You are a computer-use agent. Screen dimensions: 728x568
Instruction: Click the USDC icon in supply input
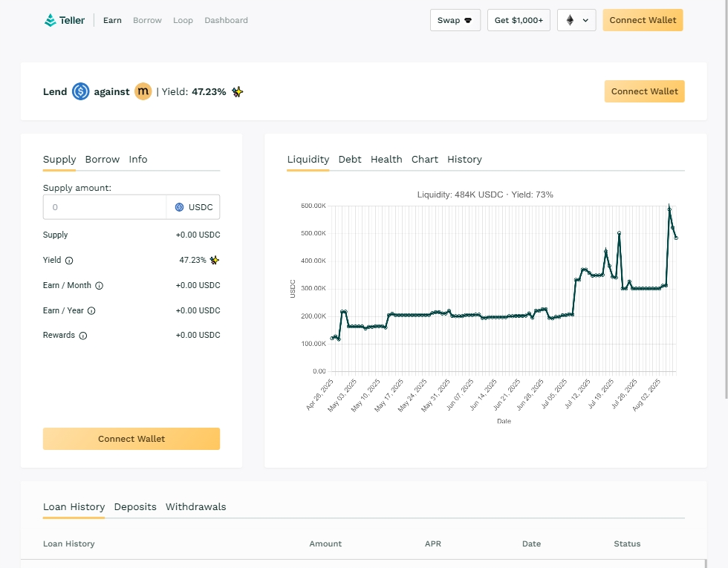[x=179, y=207]
